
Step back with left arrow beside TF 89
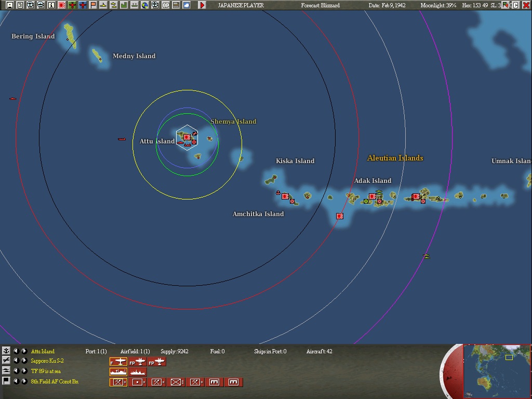(x=17, y=371)
